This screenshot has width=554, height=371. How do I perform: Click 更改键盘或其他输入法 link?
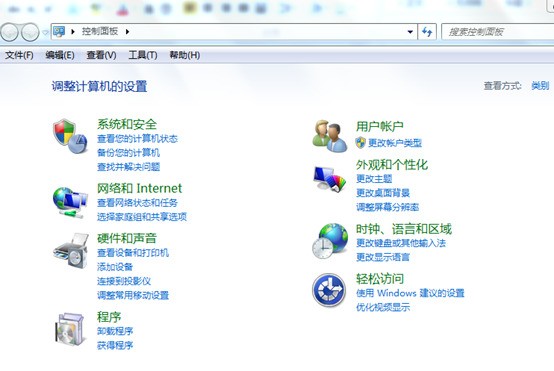[401, 243]
